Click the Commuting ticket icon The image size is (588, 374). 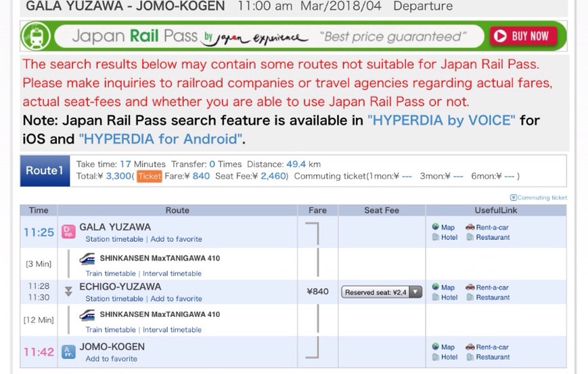pos(514,198)
